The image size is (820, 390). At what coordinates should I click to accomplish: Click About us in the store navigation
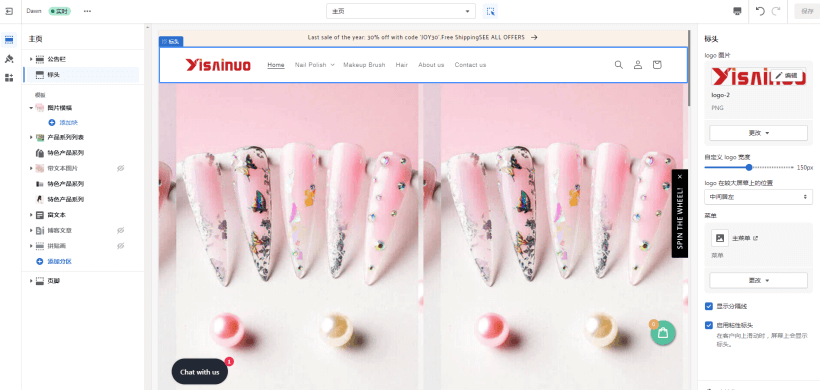click(431, 65)
